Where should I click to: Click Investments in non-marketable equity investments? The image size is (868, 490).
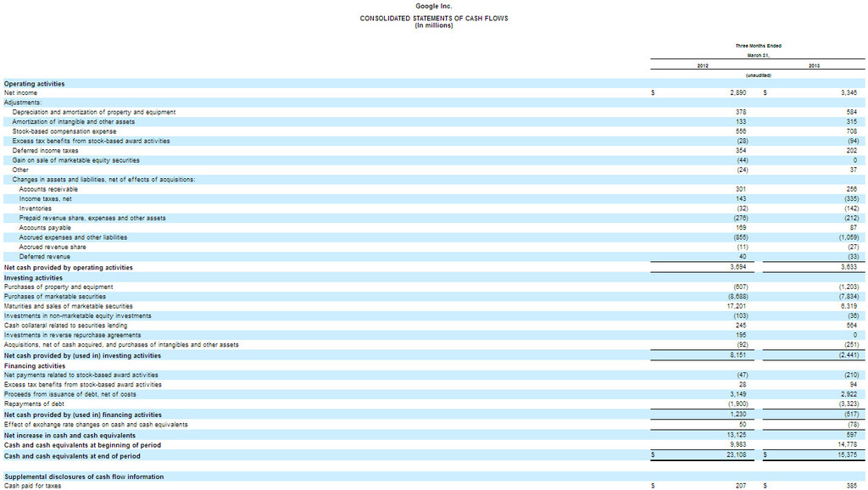pos(77,316)
